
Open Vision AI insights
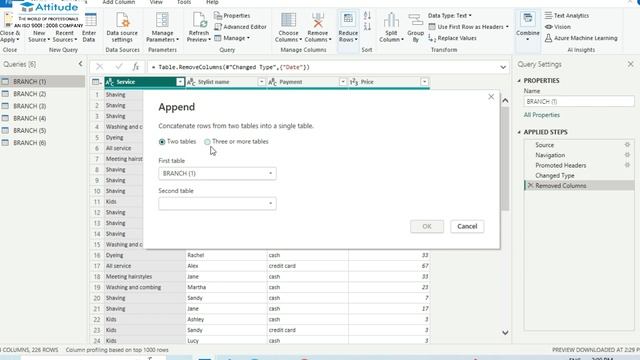click(x=558, y=27)
